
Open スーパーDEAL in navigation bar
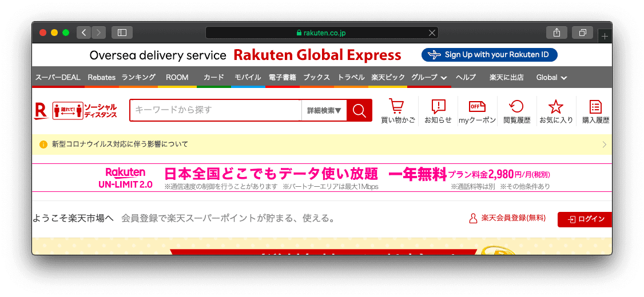click(58, 77)
